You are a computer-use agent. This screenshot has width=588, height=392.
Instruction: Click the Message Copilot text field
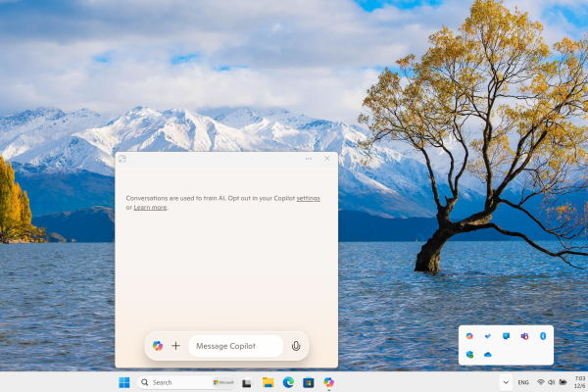pyautogui.click(x=235, y=346)
